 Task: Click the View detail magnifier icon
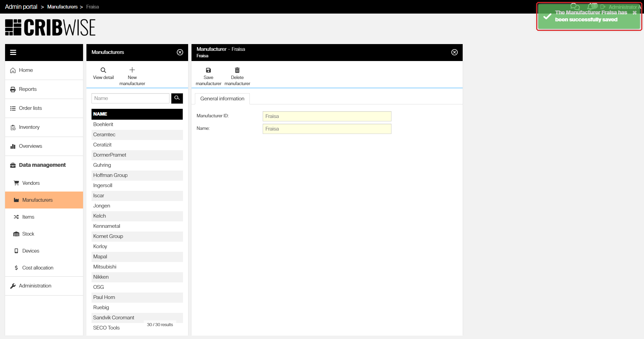pos(103,70)
